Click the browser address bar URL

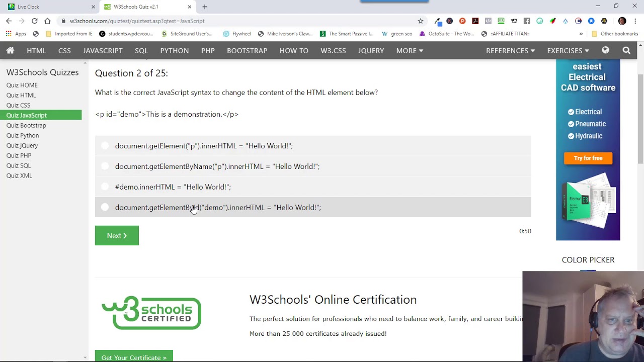click(x=137, y=21)
